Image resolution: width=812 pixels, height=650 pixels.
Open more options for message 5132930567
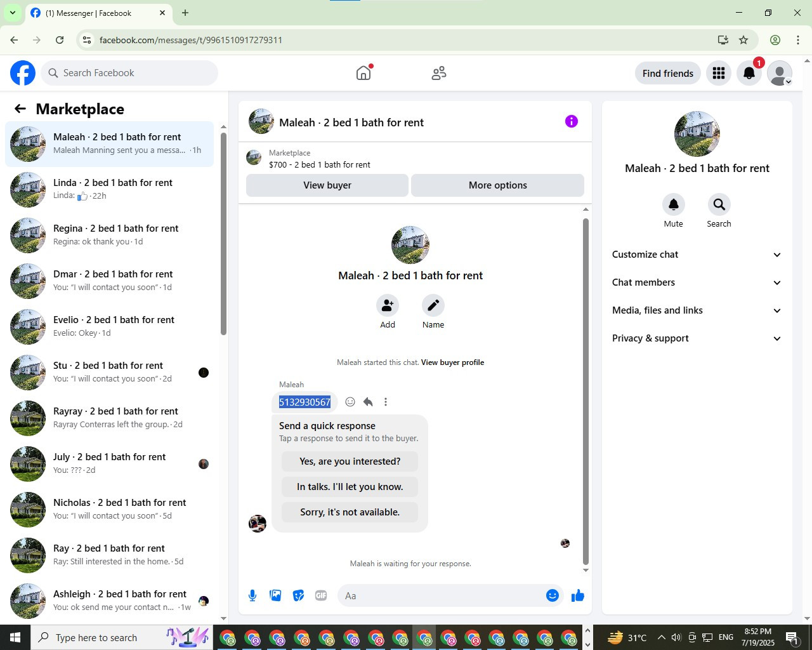(x=386, y=402)
